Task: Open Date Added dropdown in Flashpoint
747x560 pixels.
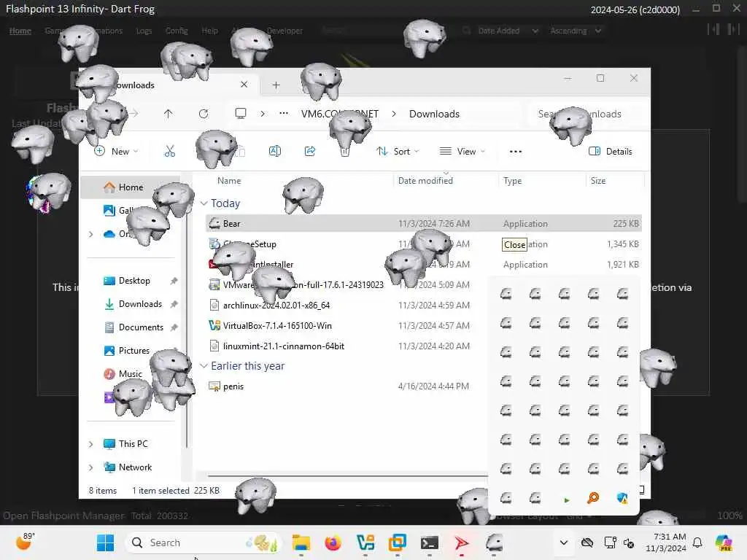Action: coord(508,31)
